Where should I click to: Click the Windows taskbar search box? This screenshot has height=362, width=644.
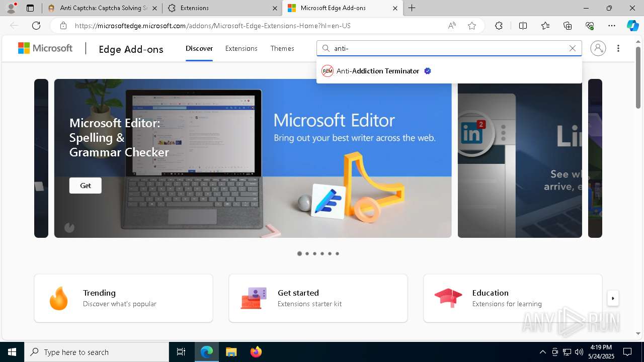97,352
